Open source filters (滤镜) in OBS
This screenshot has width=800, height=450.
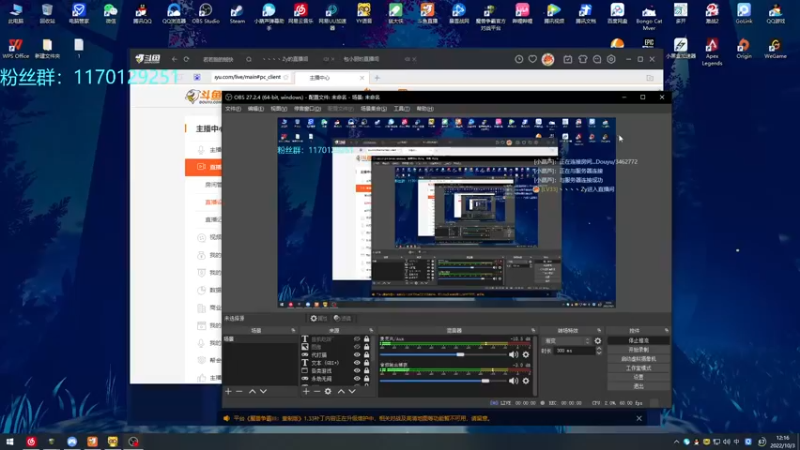click(342, 318)
